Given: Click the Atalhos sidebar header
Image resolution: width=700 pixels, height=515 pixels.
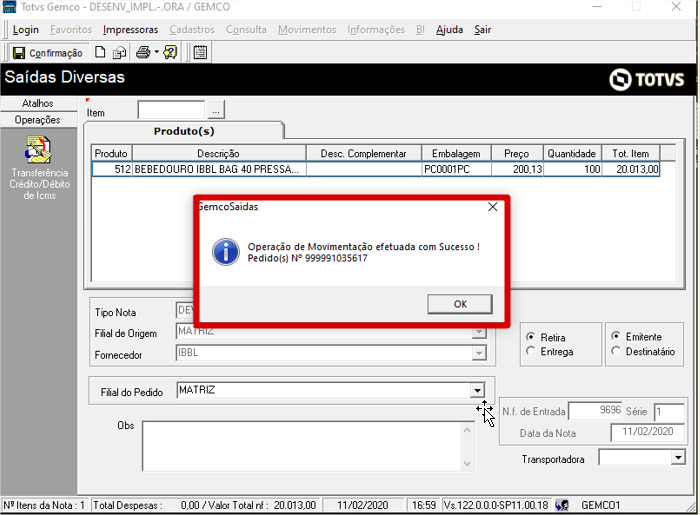Looking at the screenshot, I should 38,103.
